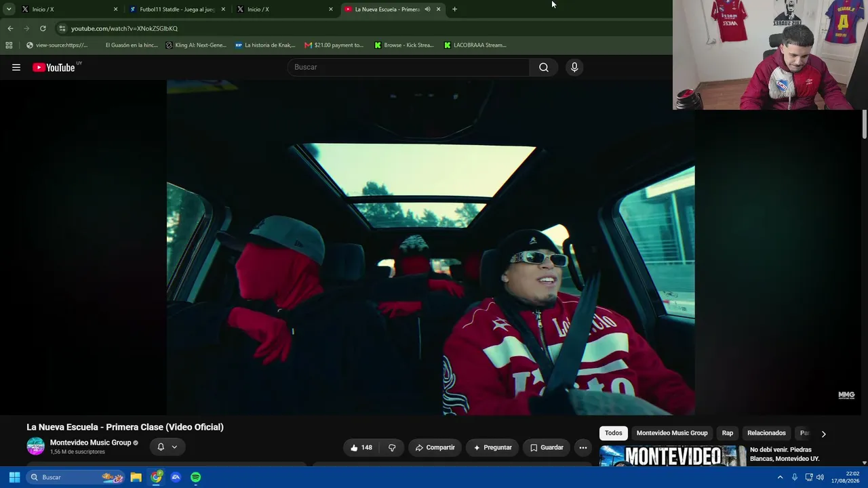The image size is (868, 488).
Task: Open the taskbar clock and date
Action: tap(846, 477)
